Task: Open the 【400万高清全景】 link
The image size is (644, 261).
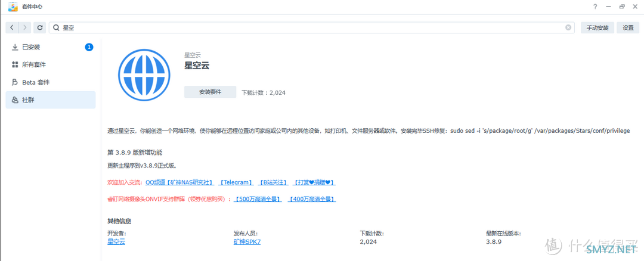Action: click(312, 199)
